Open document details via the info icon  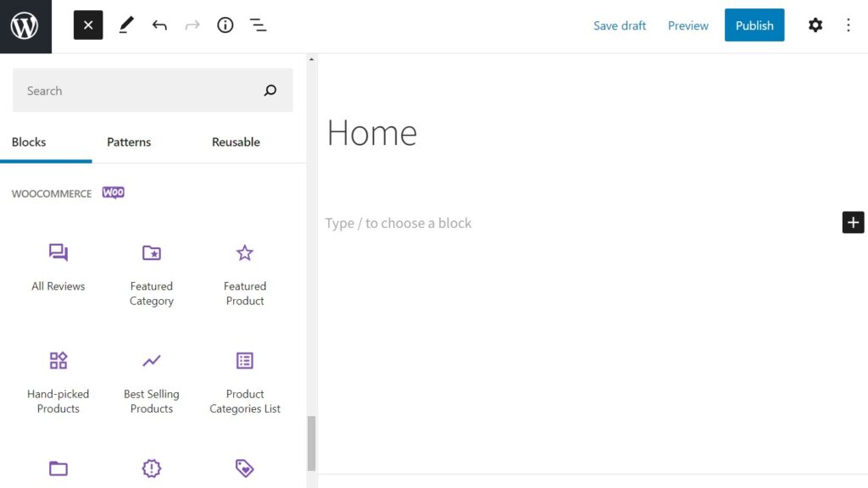point(225,25)
